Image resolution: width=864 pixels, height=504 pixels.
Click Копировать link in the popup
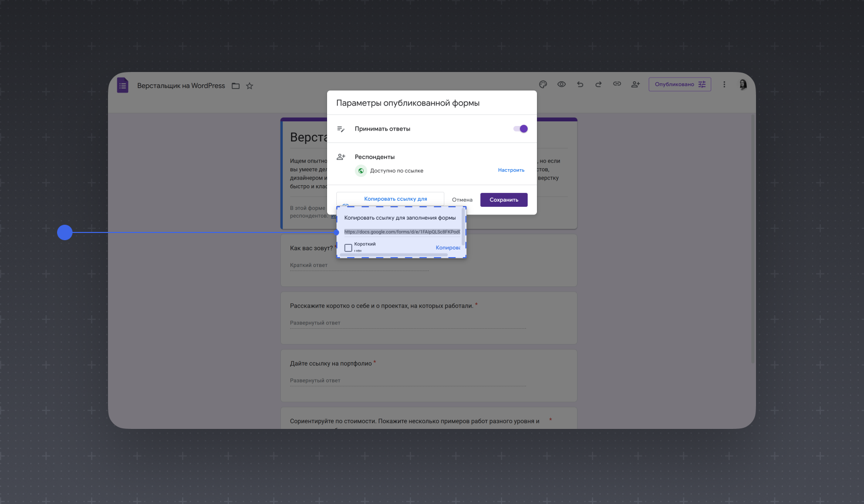pyautogui.click(x=448, y=248)
